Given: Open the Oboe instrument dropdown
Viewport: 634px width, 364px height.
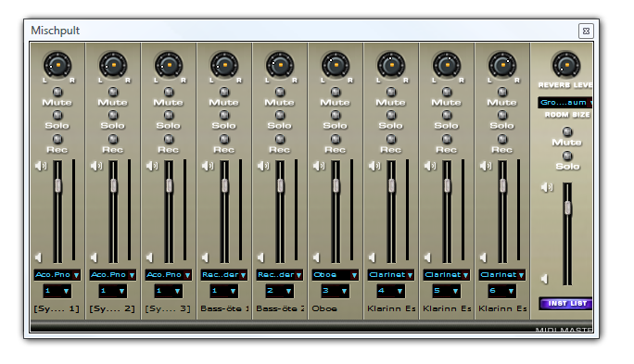Looking at the screenshot, I should 336,275.
